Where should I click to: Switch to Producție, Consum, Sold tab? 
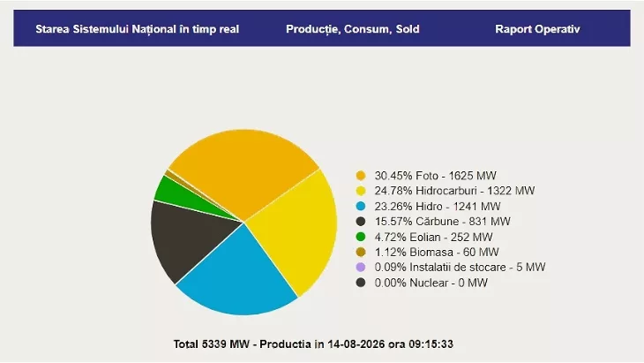[352, 29]
